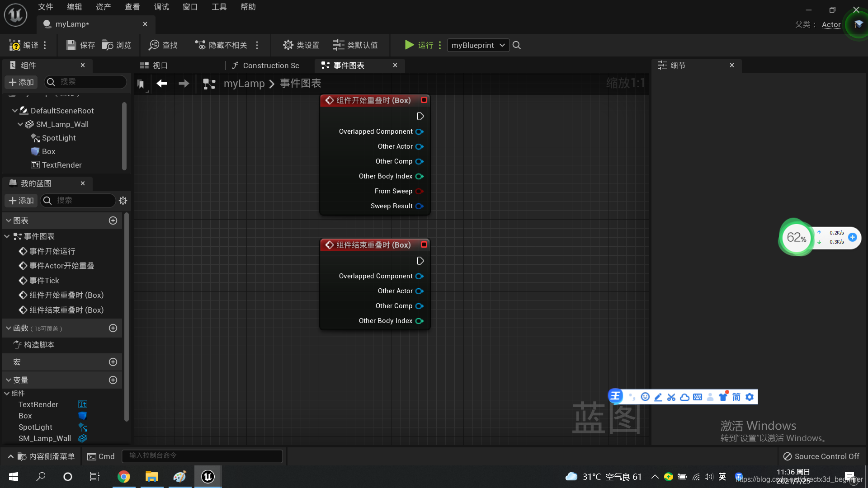The height and width of the screenshot is (488, 868).
Task: Click My Blueprint settings gear icon
Action: coord(123,201)
